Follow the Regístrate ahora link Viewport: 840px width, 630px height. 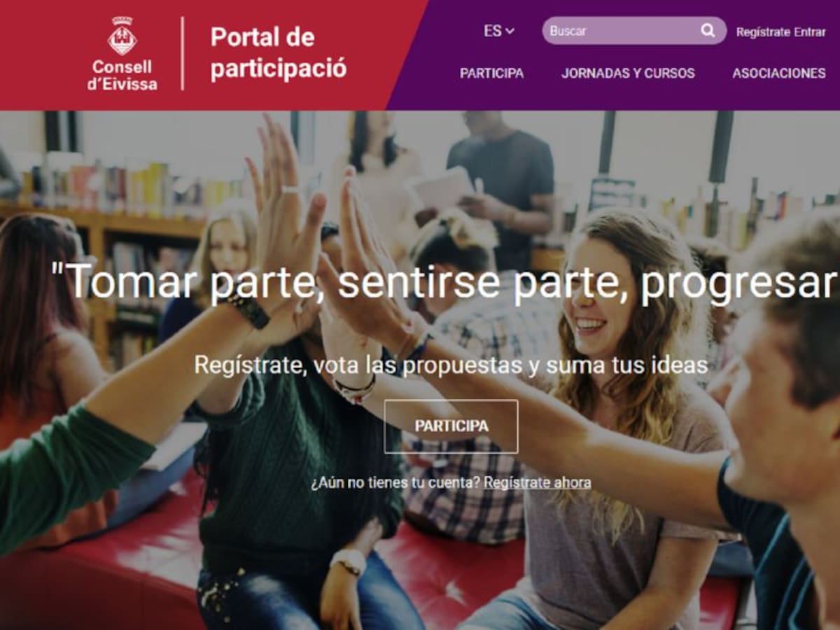point(537,483)
